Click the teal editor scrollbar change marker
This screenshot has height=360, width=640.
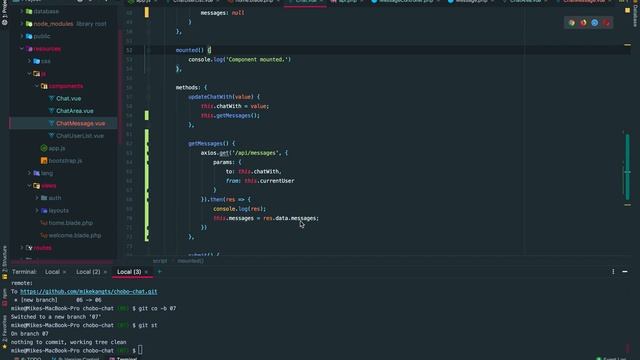coord(627,167)
